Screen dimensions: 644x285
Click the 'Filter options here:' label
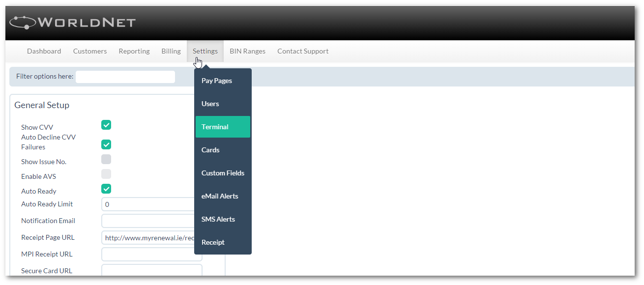point(45,77)
